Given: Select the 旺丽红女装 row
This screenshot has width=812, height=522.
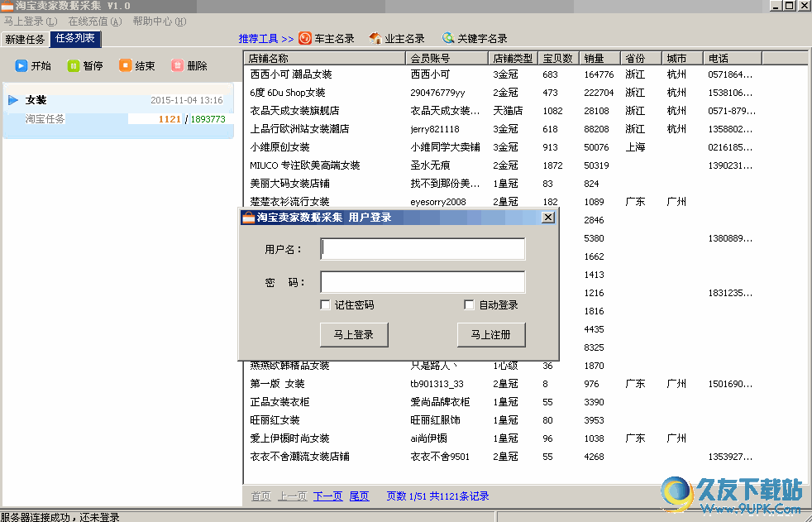Looking at the screenshot, I should (525, 420).
